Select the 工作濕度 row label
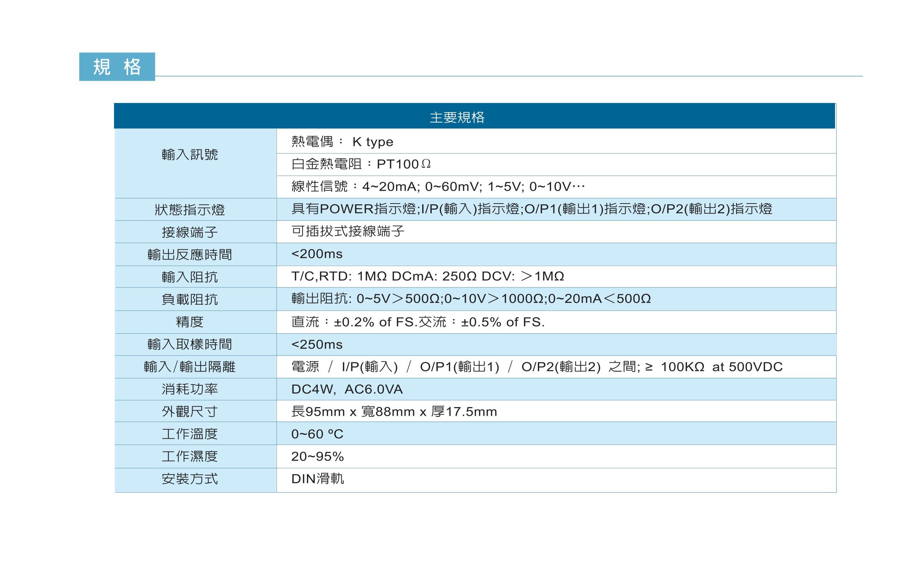The height and width of the screenshot is (568, 924). click(x=190, y=457)
